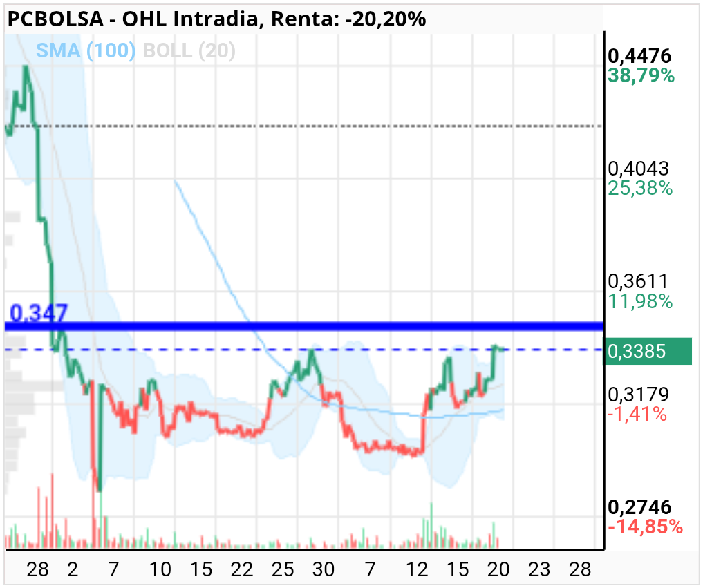Click the 11,98% percentage label
Image resolution: width=703 pixels, height=588 pixels.
tap(640, 301)
